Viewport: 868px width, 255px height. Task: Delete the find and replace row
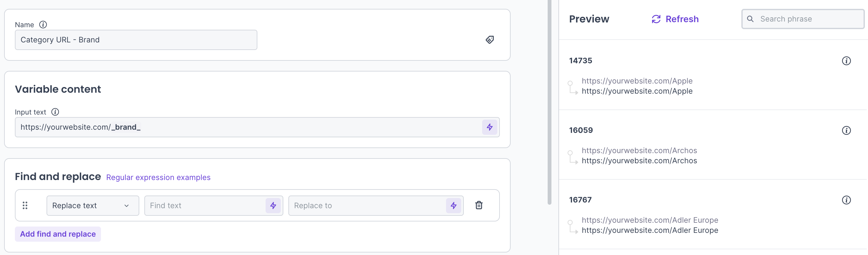point(479,205)
